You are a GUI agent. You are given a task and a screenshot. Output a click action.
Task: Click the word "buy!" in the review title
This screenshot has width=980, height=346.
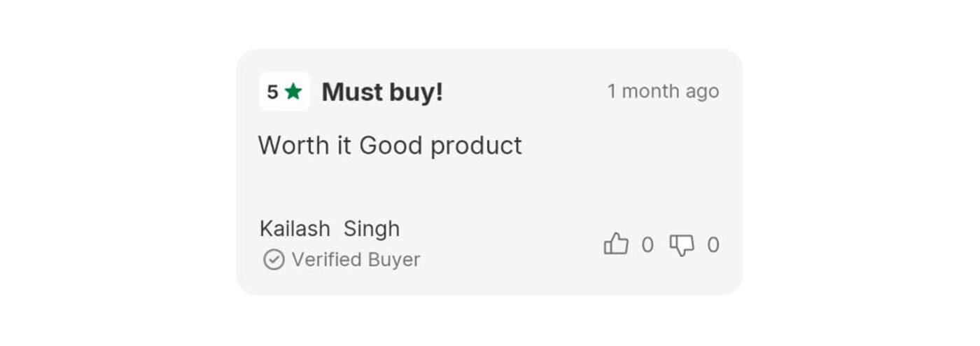click(x=416, y=92)
